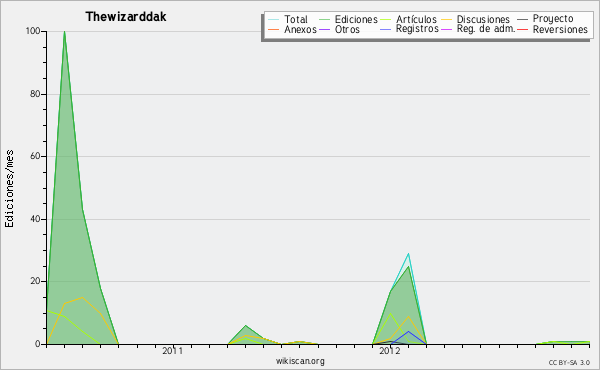Click the wikiscan.org label below chart
The width and height of the screenshot is (600, 370).
(300, 361)
